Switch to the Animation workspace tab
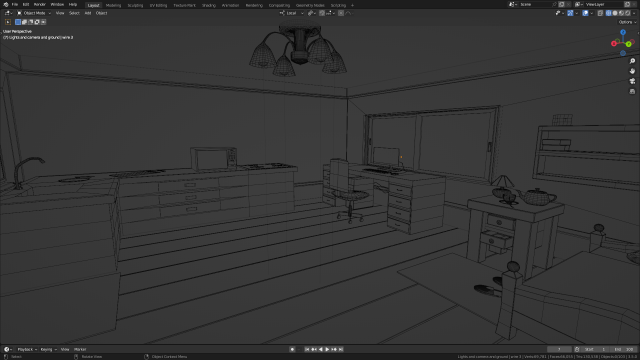Image resolution: width=640 pixels, height=360 pixels. [x=230, y=5]
